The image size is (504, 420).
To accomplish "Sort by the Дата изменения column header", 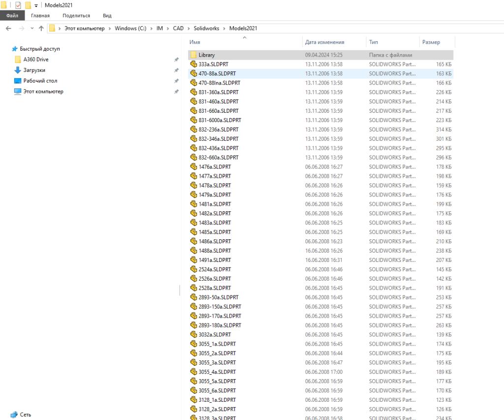I will coord(324,42).
